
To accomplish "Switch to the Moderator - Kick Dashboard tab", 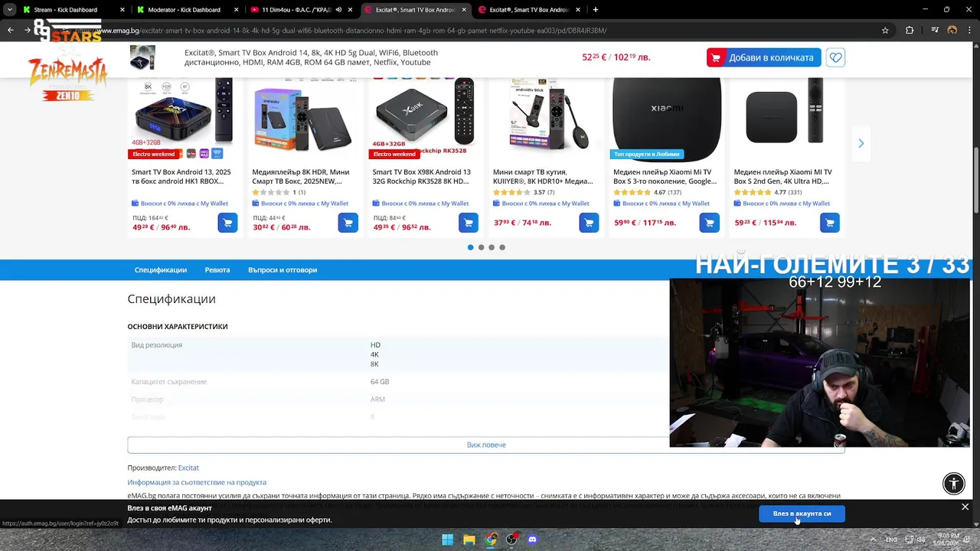I will pyautogui.click(x=187, y=10).
